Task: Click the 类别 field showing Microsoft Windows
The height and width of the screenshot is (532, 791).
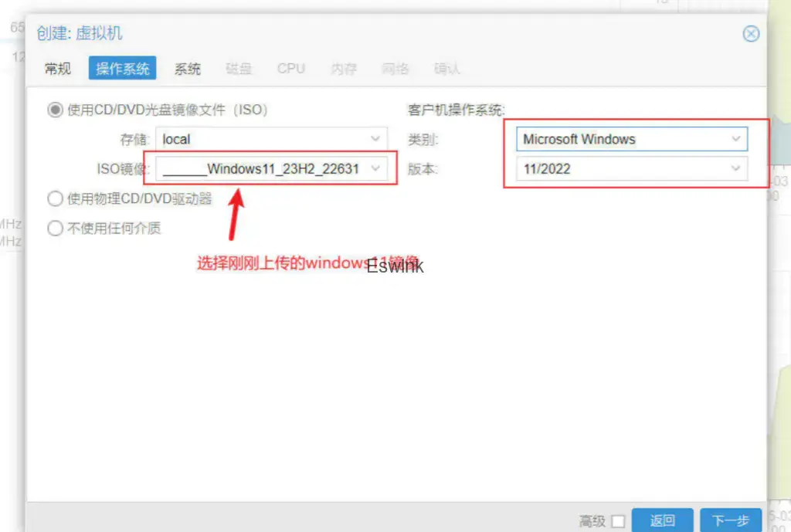Action: [622, 140]
